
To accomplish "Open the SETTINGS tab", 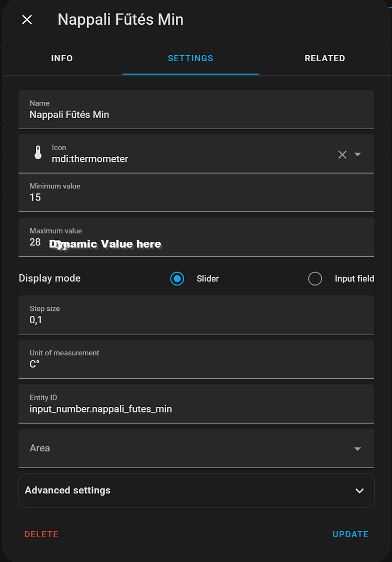I will point(190,58).
